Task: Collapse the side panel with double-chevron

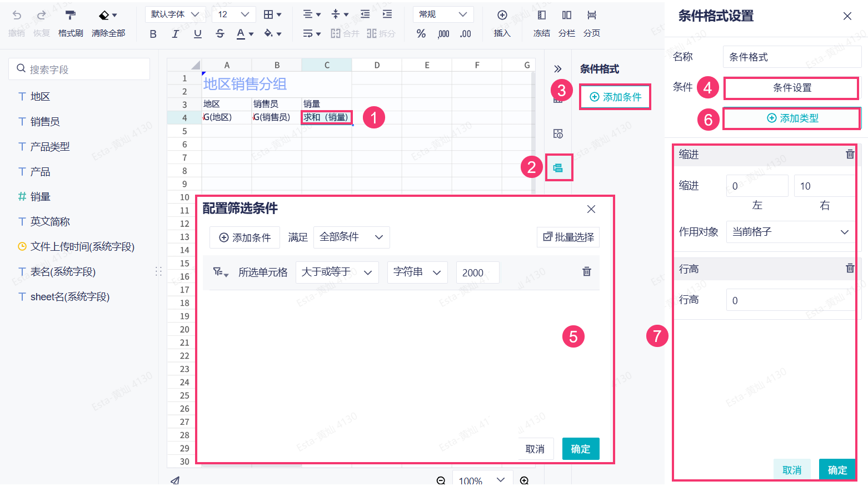Action: click(x=558, y=69)
